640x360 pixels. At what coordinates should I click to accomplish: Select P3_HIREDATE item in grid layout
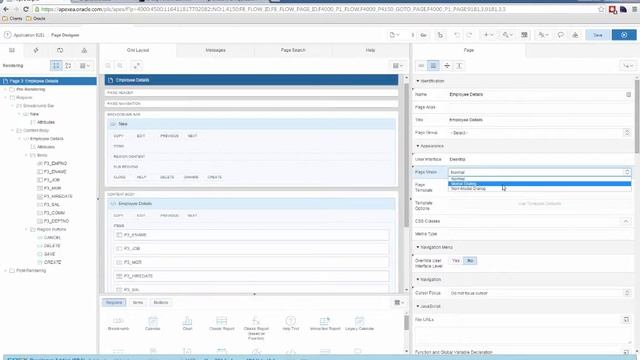coord(251,276)
